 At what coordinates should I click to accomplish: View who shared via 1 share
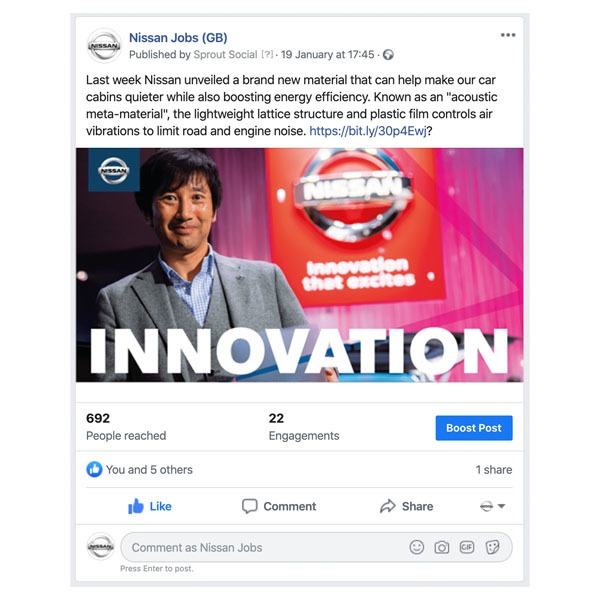[x=494, y=470]
